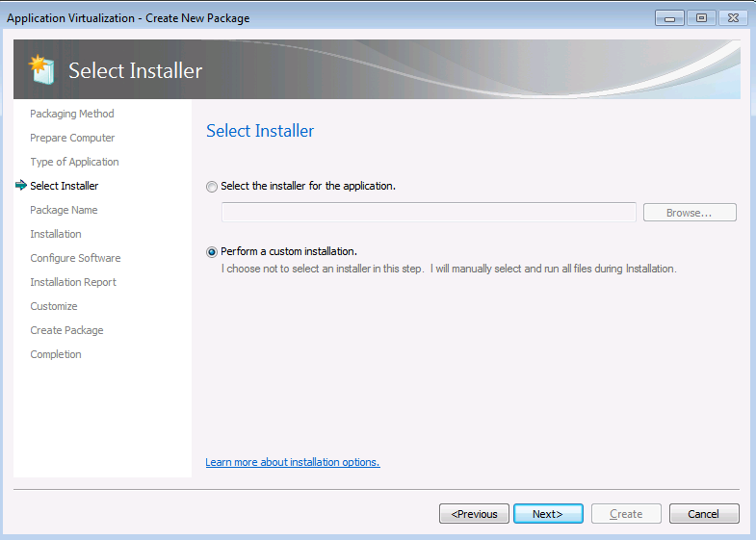The height and width of the screenshot is (540, 756).
Task: Select the Package Name step
Action: [x=64, y=210]
